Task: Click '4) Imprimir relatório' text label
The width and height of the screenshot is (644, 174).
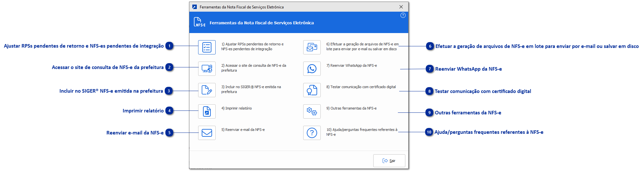Action: pyautogui.click(x=236, y=108)
